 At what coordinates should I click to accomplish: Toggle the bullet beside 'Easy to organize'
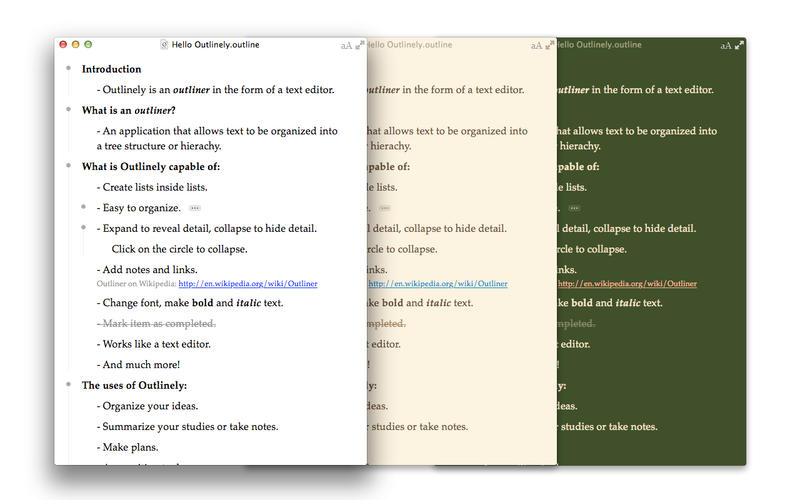pyautogui.click(x=83, y=207)
